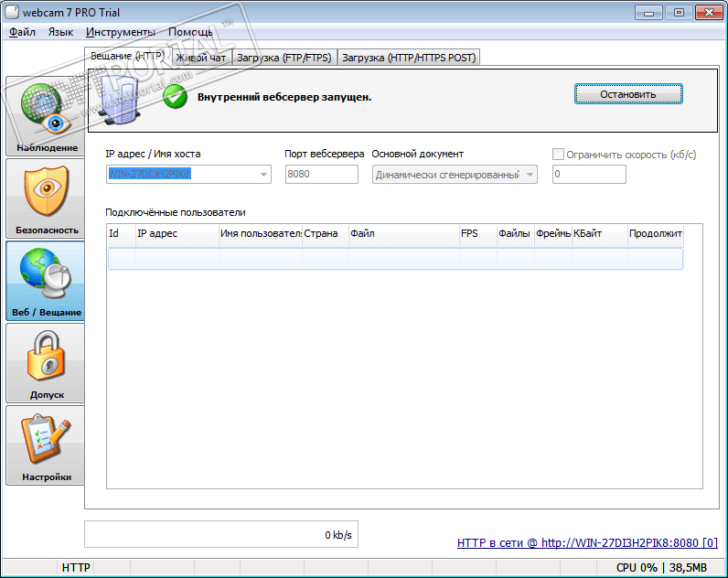Open the Помощь menu
The width and height of the screenshot is (728, 578).
[190, 32]
